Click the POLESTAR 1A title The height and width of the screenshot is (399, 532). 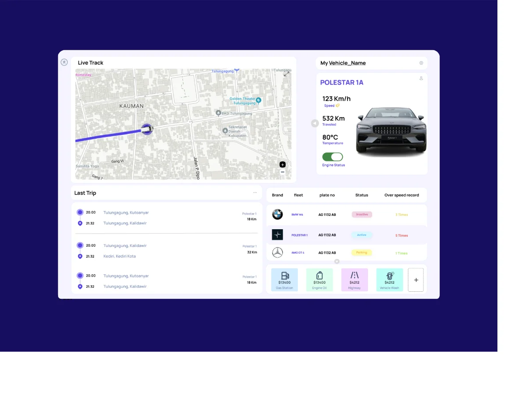342,82
